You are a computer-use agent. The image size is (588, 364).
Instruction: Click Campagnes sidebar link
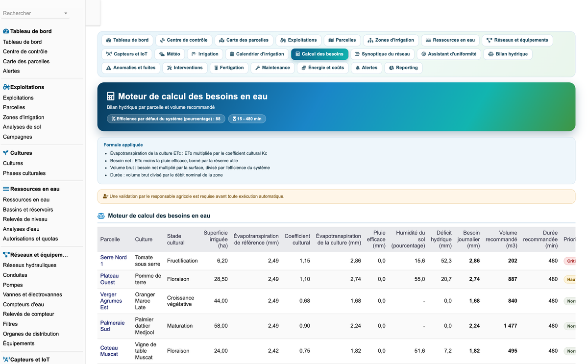click(18, 137)
